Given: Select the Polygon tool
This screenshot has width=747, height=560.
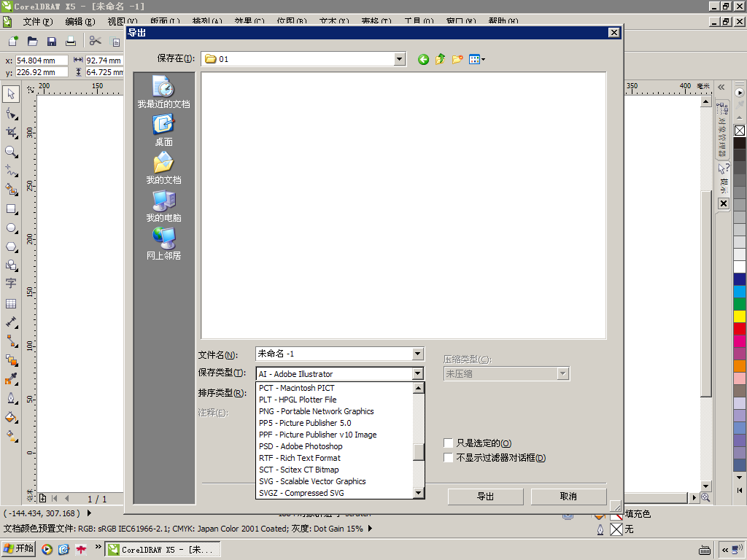Looking at the screenshot, I should point(11,247).
